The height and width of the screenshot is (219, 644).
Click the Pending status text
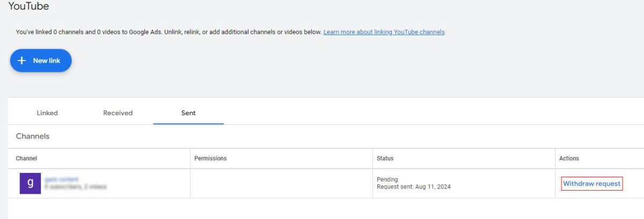(x=387, y=179)
